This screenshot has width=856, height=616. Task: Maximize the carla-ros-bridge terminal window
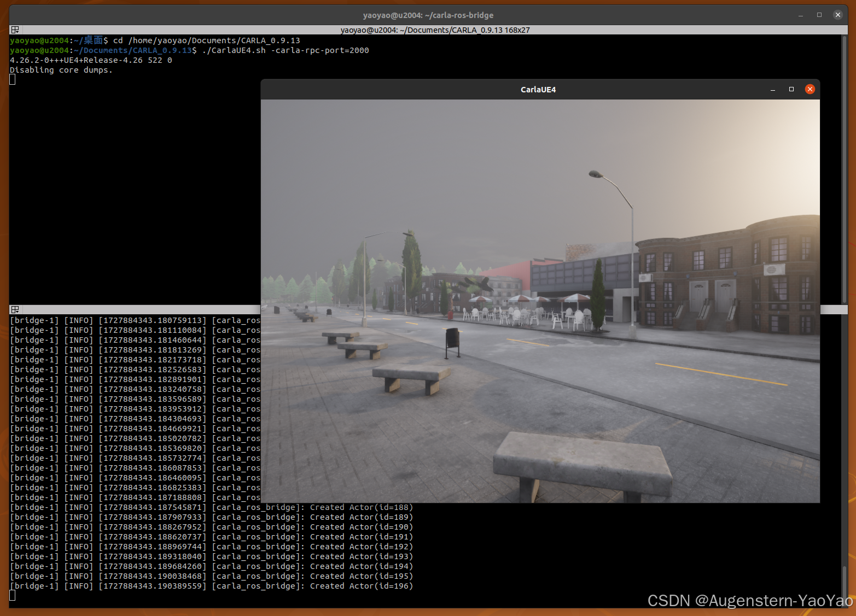(x=819, y=15)
